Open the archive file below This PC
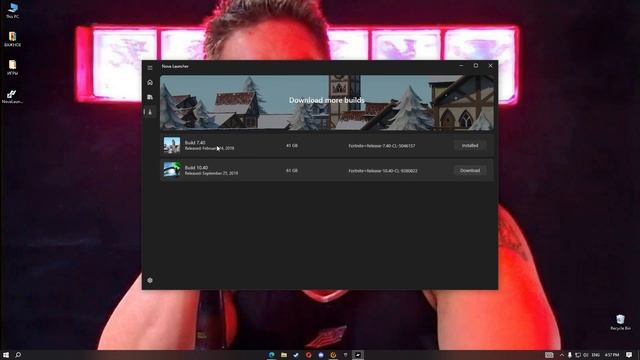 13,39
